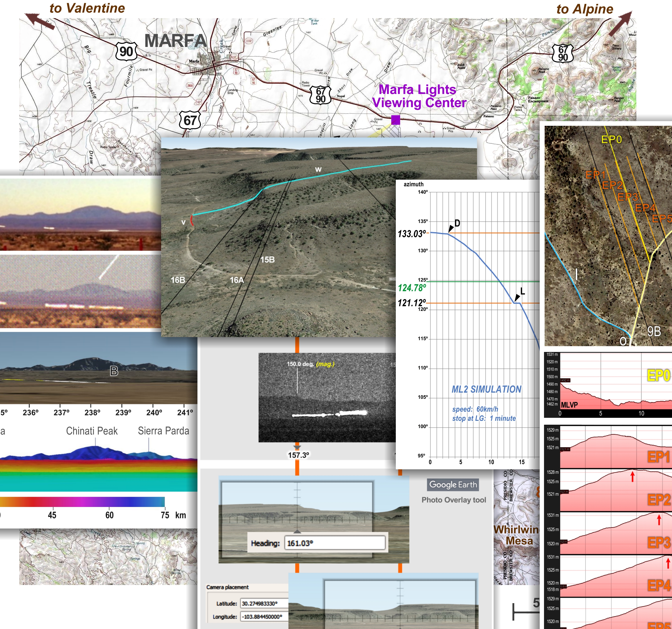Click the standalone US 67 shield south of Marfa

click(x=190, y=120)
